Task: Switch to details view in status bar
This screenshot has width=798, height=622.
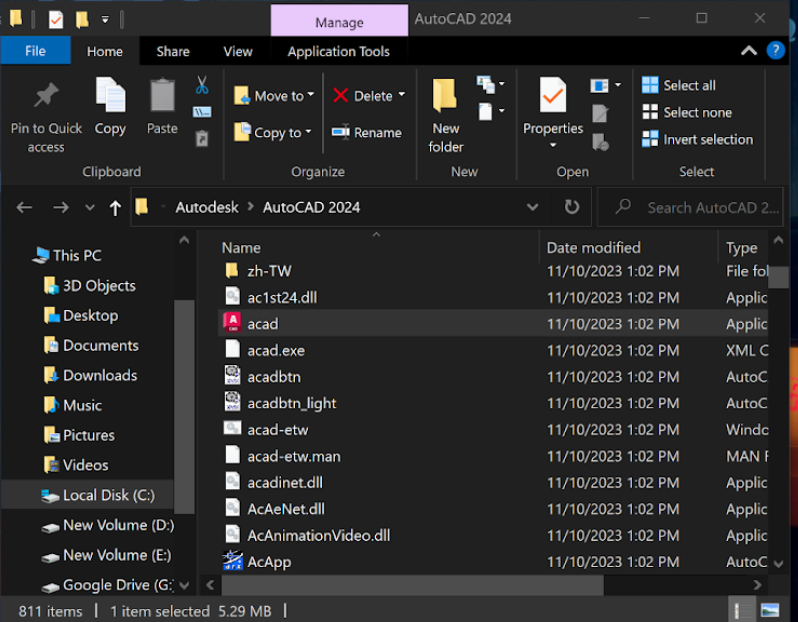Action: tap(743, 610)
